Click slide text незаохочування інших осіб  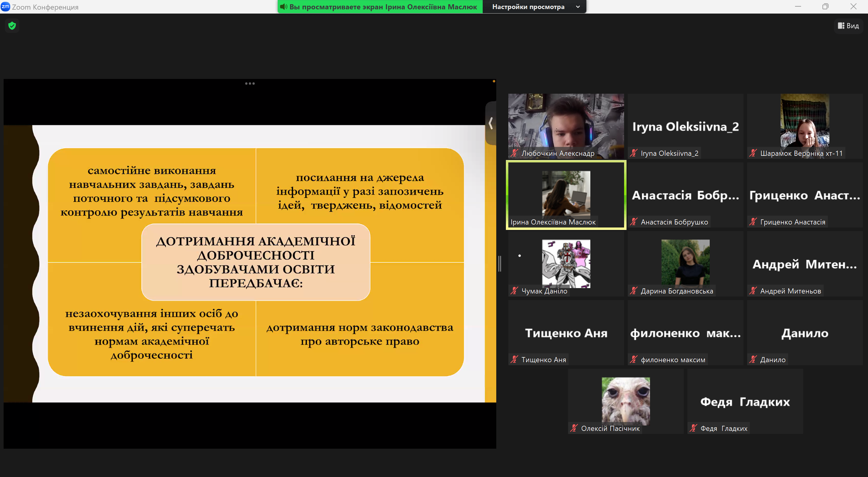tap(152, 334)
